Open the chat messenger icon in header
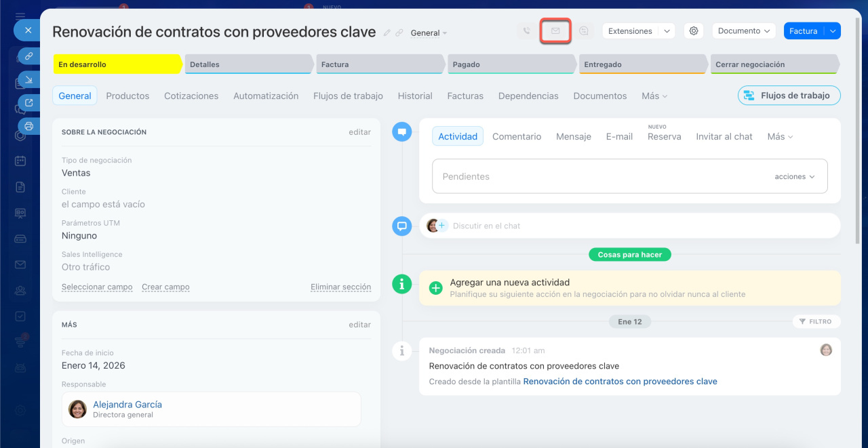This screenshot has height=448, width=868. [x=584, y=31]
